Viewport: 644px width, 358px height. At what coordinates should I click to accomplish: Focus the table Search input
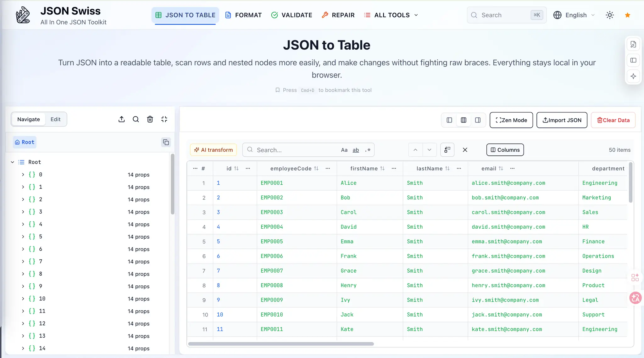296,150
